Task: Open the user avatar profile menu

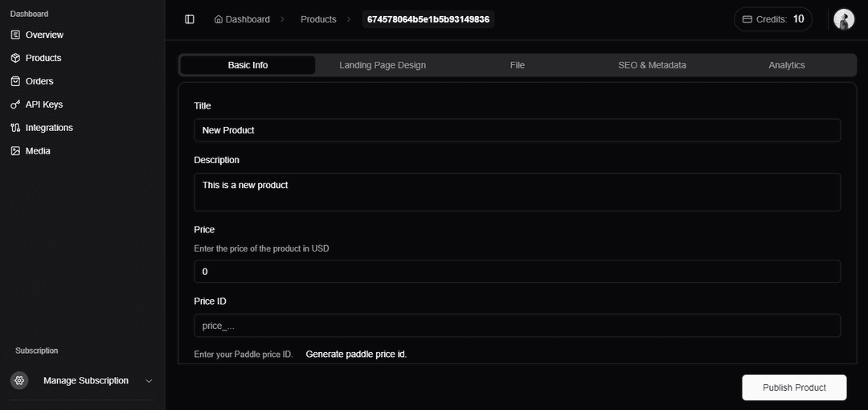Action: [x=843, y=19]
